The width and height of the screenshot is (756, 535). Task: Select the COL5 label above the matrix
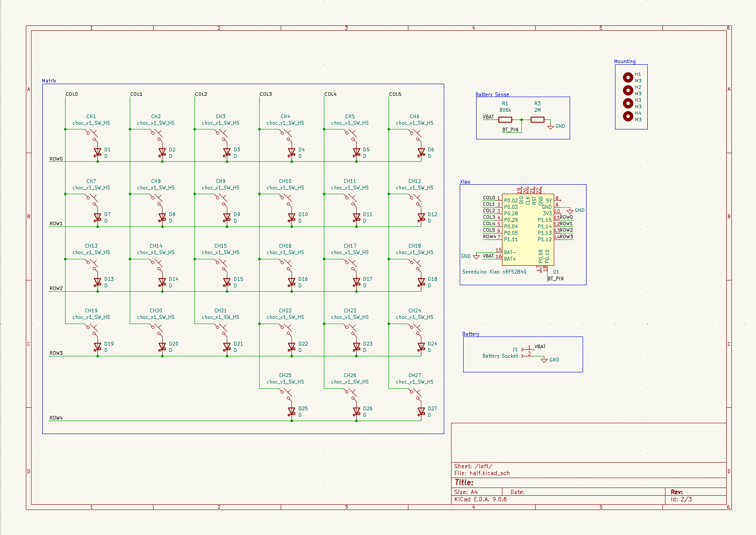[395, 94]
